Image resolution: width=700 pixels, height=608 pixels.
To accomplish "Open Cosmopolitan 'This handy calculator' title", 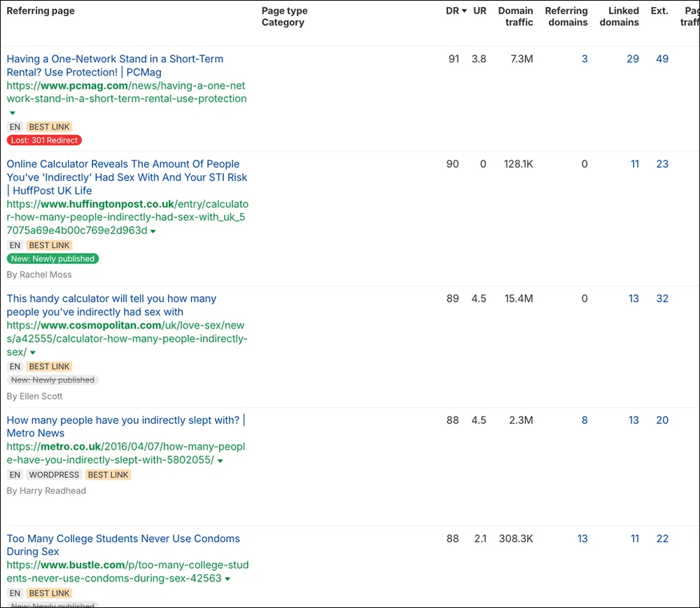I will coord(111,305).
